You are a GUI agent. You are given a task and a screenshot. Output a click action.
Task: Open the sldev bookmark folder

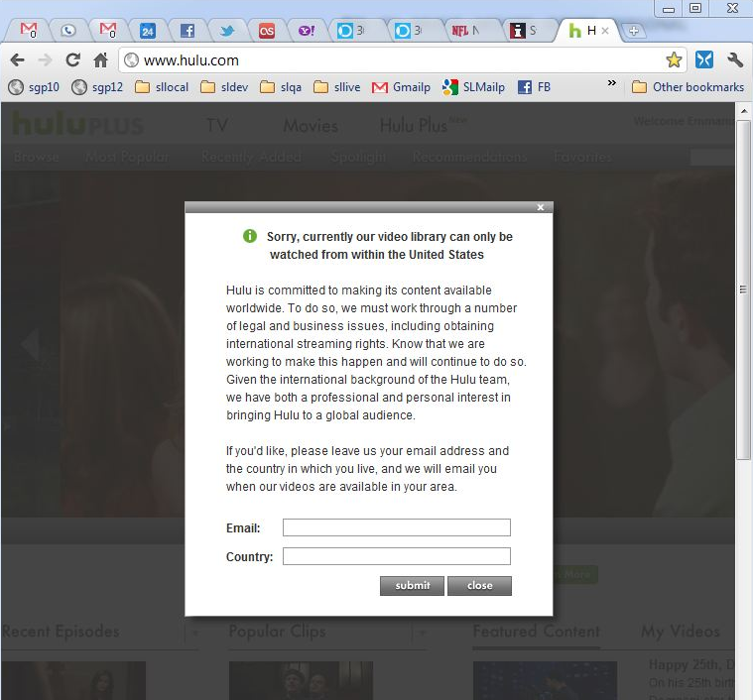coord(224,87)
